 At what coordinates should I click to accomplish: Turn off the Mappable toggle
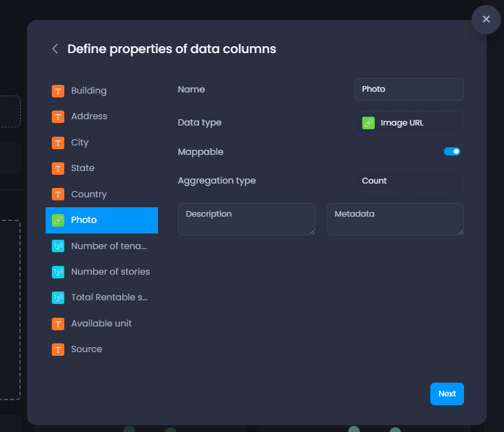click(x=452, y=151)
